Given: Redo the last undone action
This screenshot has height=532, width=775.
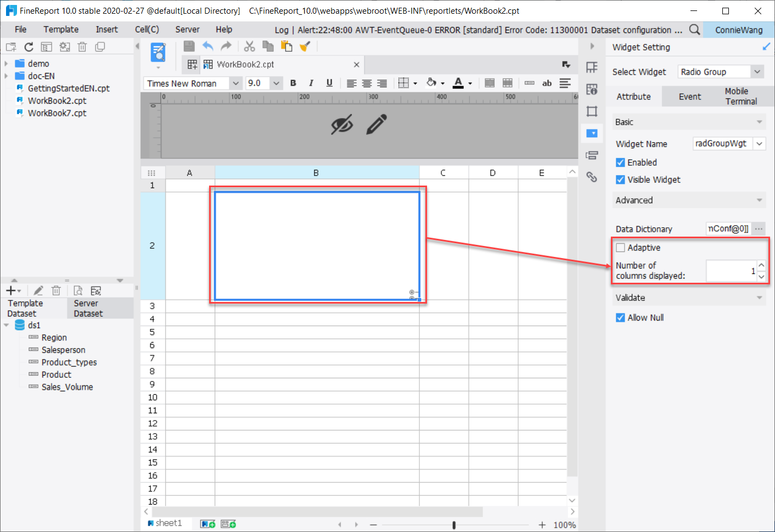Looking at the screenshot, I should [226, 47].
